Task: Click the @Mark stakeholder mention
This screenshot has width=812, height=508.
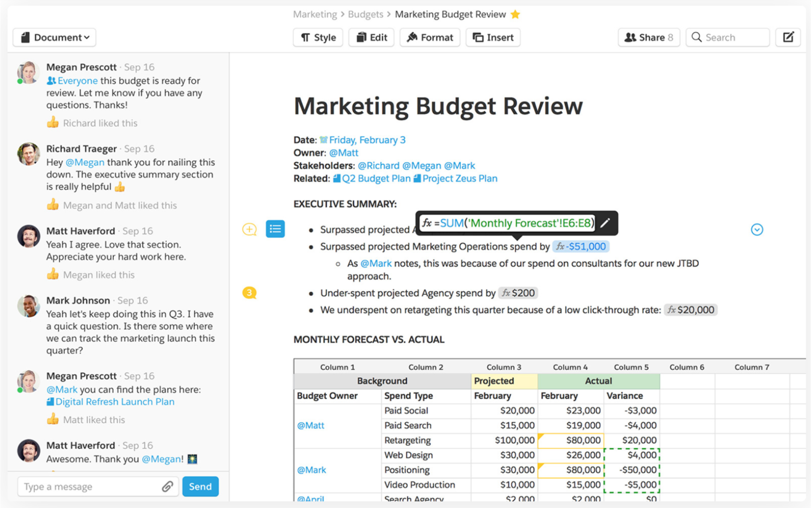Action: (459, 166)
